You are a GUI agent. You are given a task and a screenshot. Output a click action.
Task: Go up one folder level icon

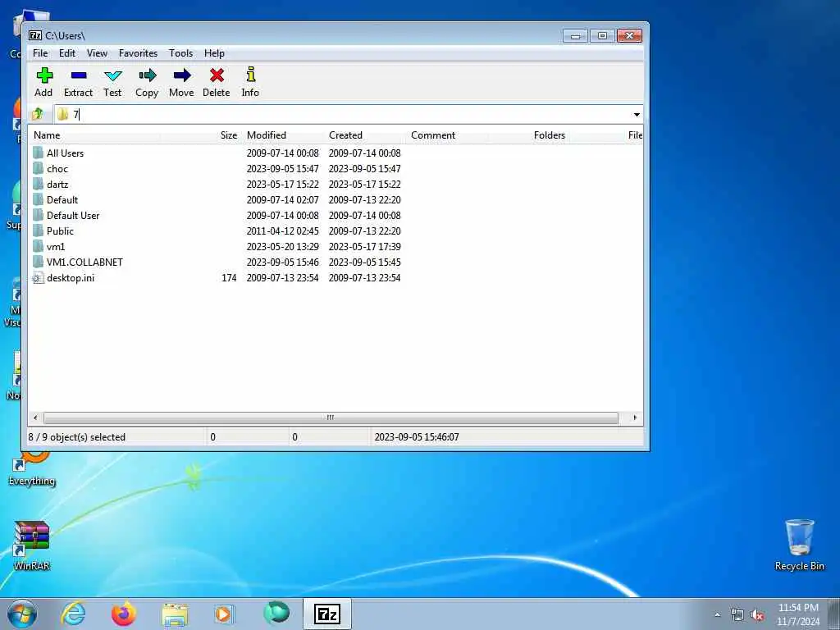coord(38,113)
